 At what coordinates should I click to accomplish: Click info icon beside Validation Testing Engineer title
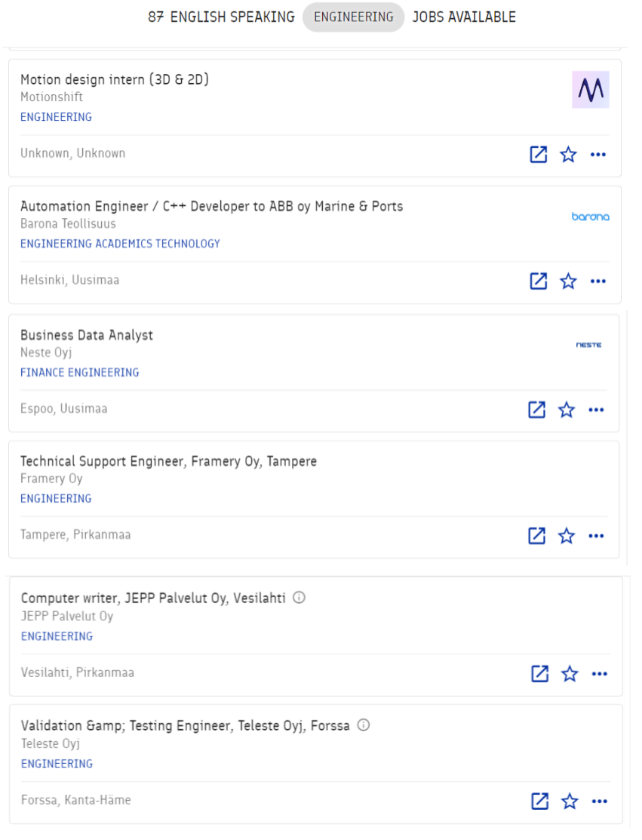[363, 726]
